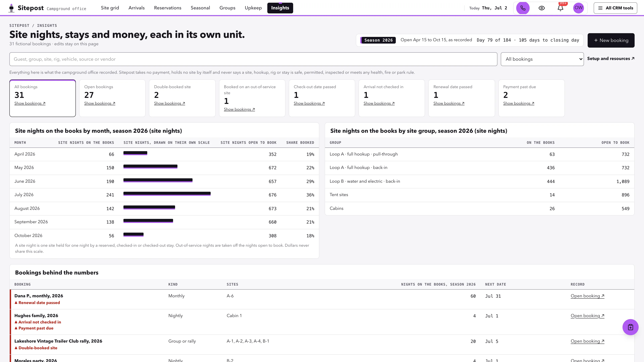Select the Payment past due filter card
Image resolution: width=644 pixels, height=362 pixels.
(x=531, y=98)
